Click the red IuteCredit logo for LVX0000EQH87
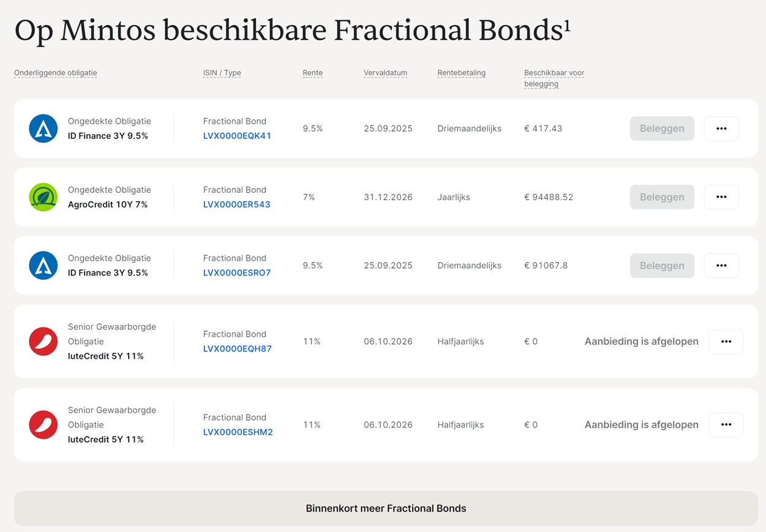 point(43,342)
